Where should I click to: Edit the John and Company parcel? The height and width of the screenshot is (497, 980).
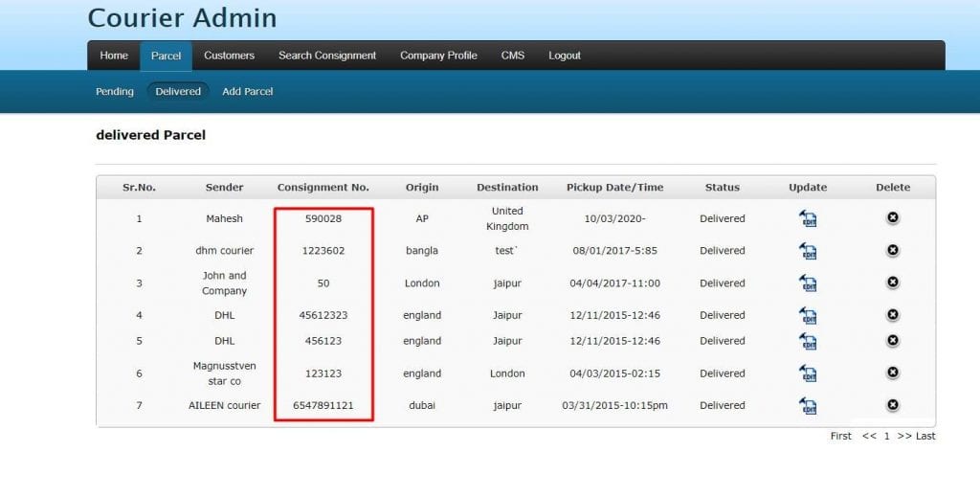click(808, 283)
